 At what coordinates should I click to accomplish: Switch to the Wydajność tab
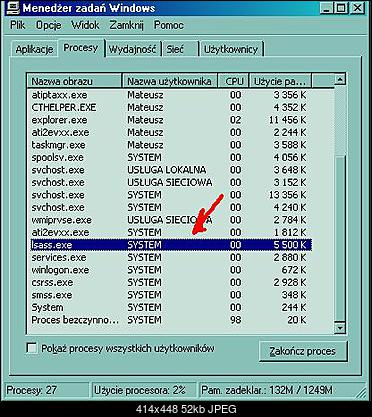click(x=132, y=49)
